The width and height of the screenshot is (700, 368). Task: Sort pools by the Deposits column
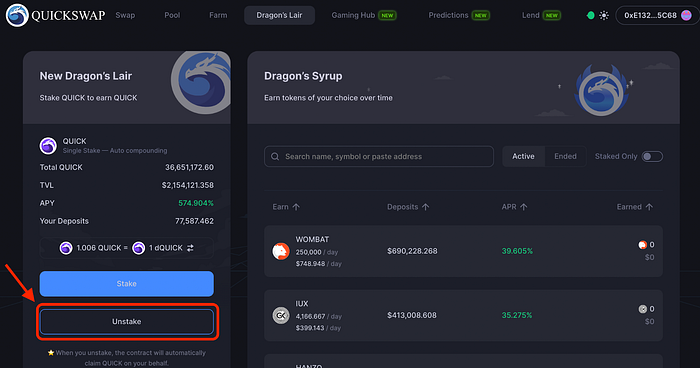408,207
